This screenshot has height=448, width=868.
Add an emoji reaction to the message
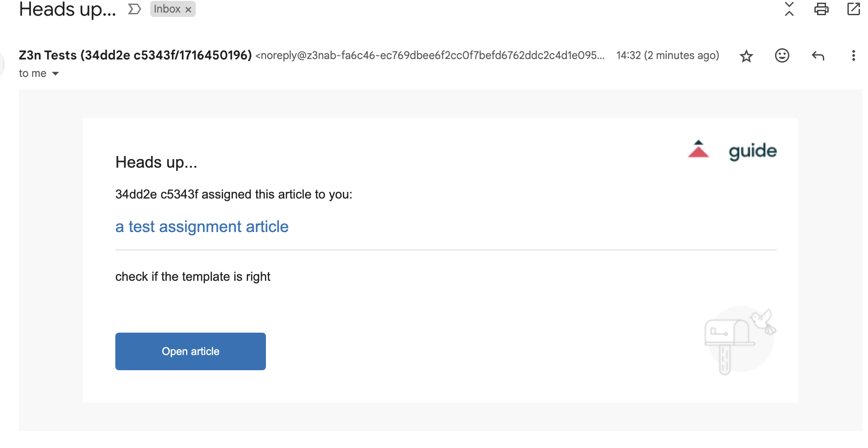782,55
